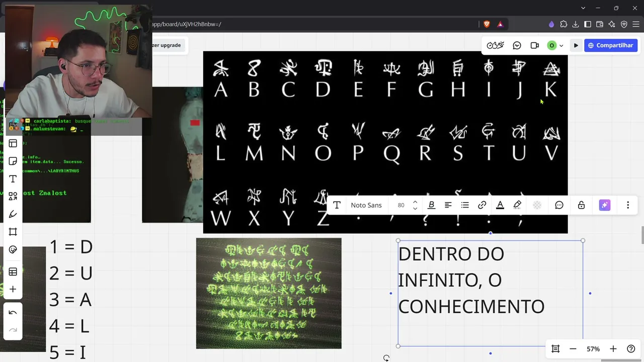Redo the last undone action
The image size is (644, 362).
pyautogui.click(x=13, y=330)
